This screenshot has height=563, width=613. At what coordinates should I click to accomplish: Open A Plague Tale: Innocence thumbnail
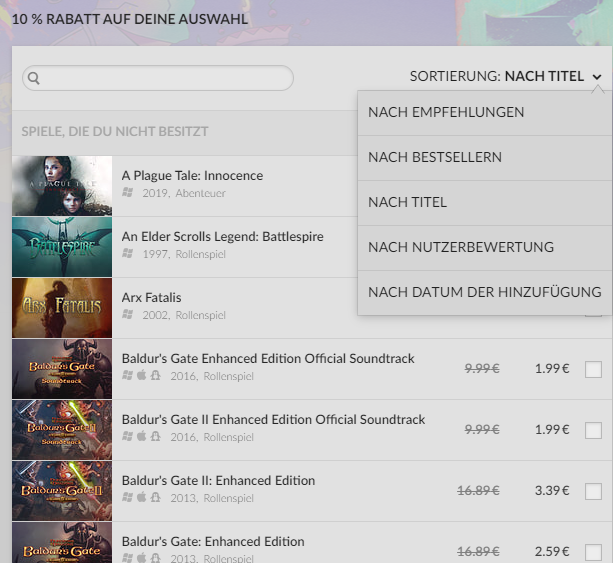pyautogui.click(x=62, y=186)
